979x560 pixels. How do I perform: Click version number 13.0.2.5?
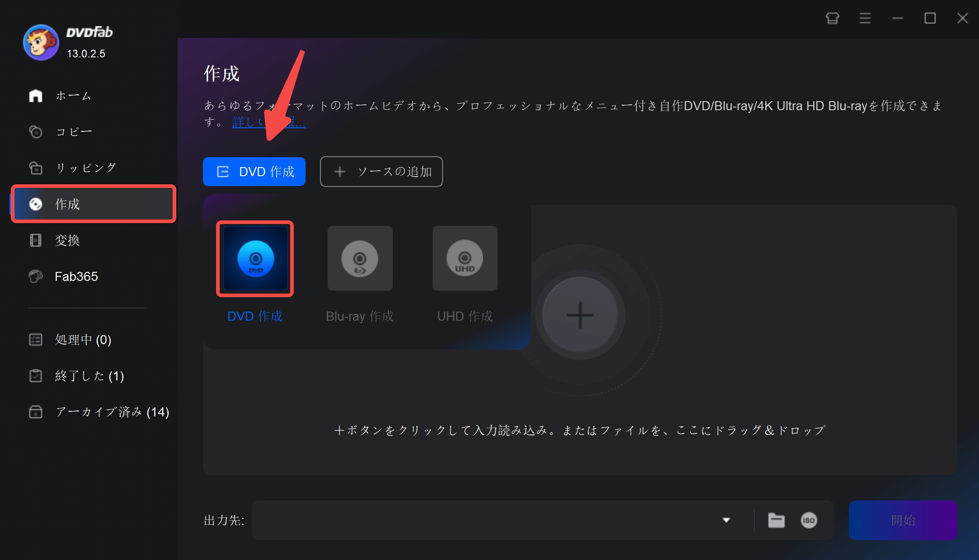tap(86, 54)
